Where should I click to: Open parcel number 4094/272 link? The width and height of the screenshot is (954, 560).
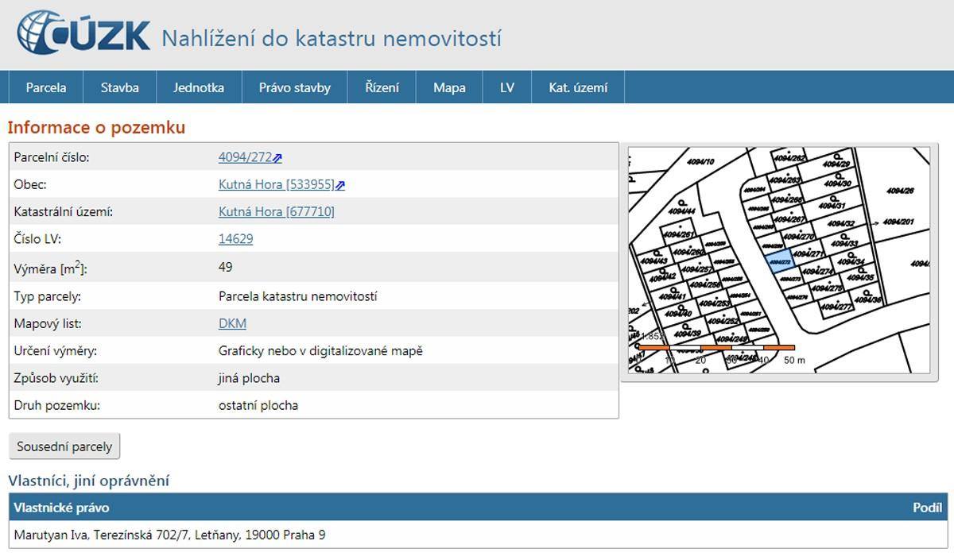[x=245, y=157]
